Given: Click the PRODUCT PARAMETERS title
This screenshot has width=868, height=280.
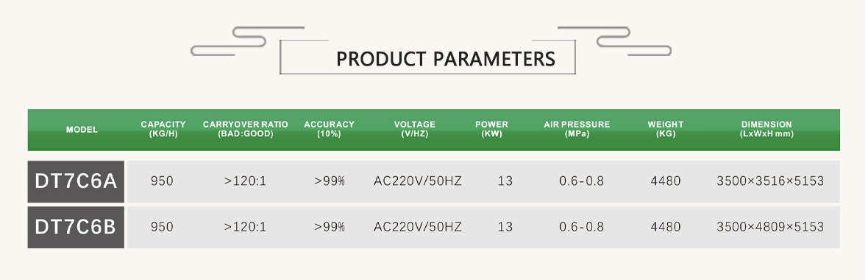Looking at the screenshot, I should (446, 59).
